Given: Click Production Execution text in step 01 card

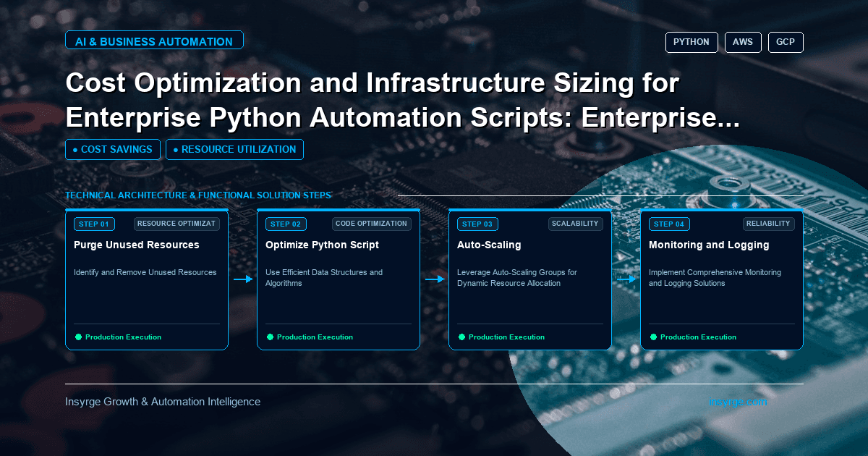Looking at the screenshot, I should [123, 337].
